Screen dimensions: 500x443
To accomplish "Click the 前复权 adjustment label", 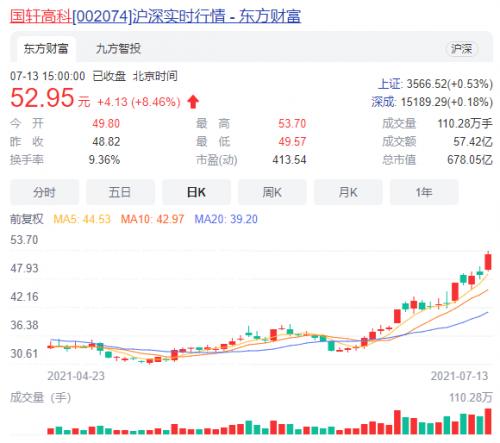I will tap(27, 219).
